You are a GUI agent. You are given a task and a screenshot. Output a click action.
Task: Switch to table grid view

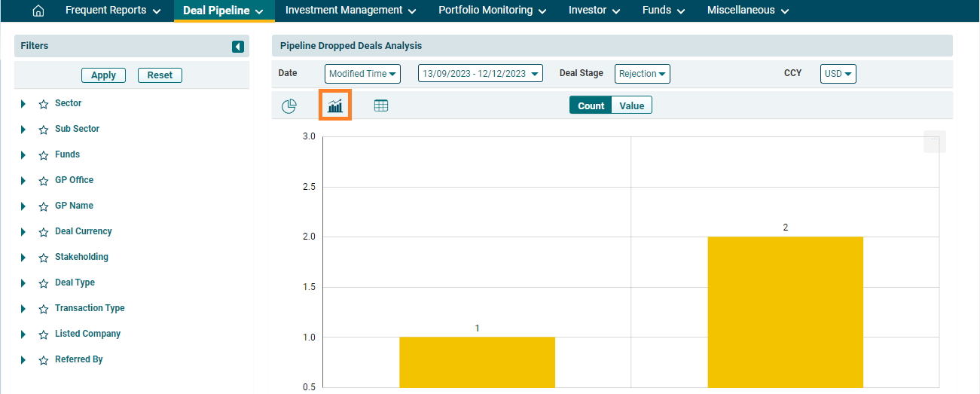click(x=381, y=106)
